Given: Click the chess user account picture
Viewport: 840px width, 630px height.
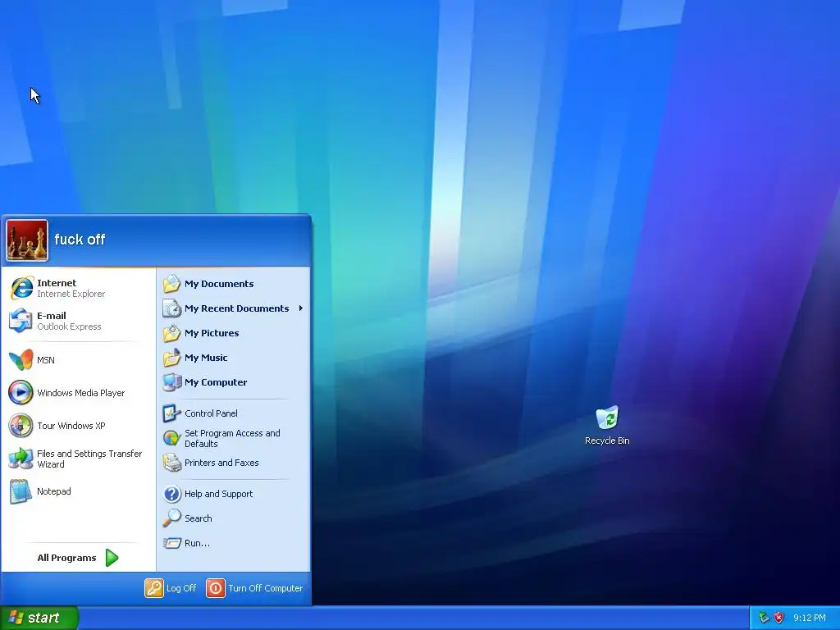Looking at the screenshot, I should click(27, 240).
